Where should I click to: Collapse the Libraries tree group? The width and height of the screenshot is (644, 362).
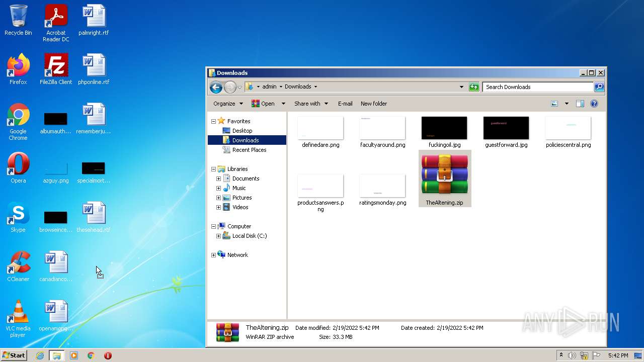point(213,169)
